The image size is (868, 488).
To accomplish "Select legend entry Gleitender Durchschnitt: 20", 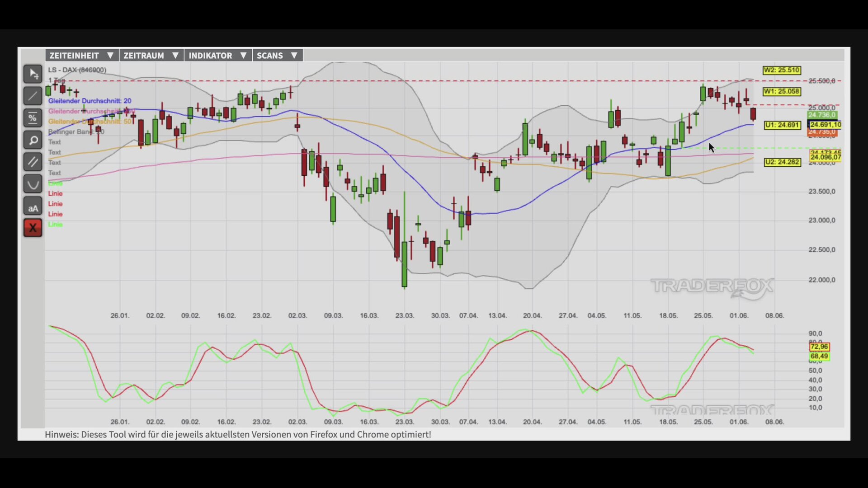I will click(90, 101).
